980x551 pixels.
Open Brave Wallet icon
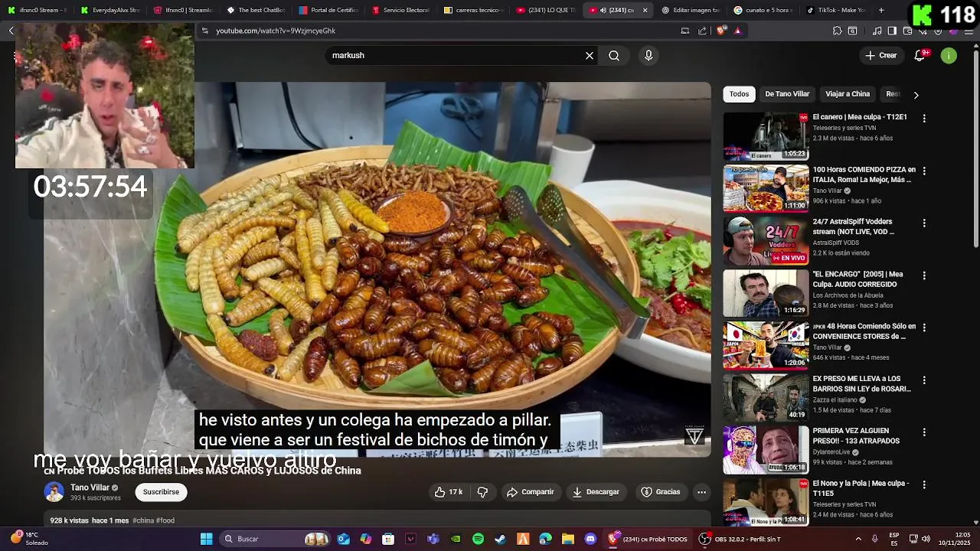pos(907,31)
